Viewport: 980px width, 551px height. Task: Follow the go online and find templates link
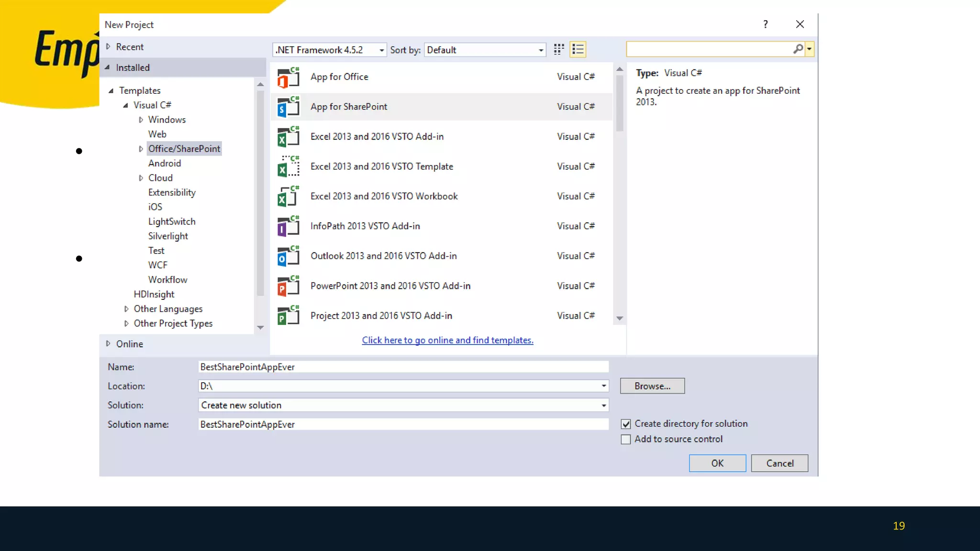coord(447,340)
